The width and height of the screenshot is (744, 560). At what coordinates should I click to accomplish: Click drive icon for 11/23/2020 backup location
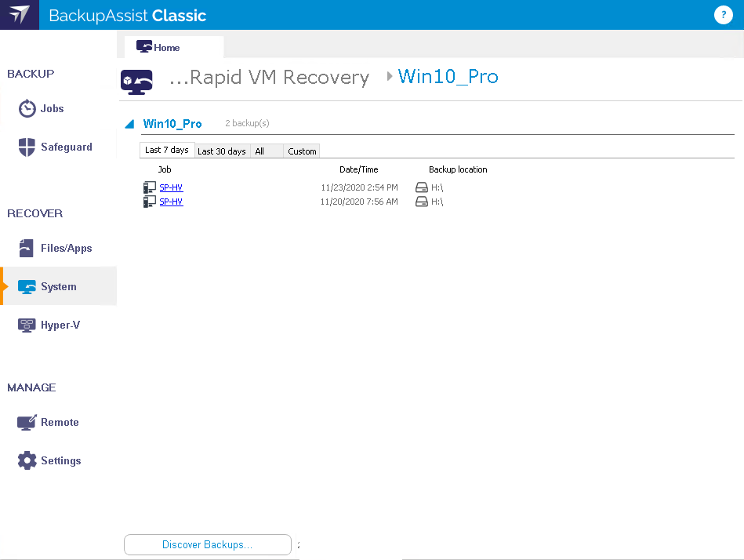pyautogui.click(x=421, y=187)
